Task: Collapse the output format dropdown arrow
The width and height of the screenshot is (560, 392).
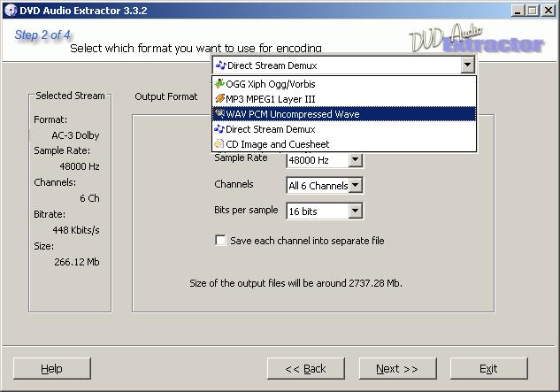Action: pos(467,65)
